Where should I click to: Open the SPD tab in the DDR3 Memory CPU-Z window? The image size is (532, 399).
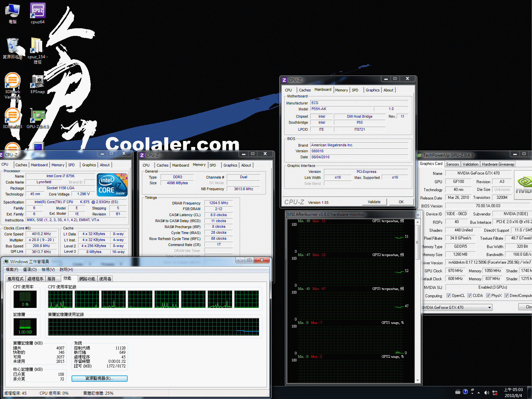point(213,165)
